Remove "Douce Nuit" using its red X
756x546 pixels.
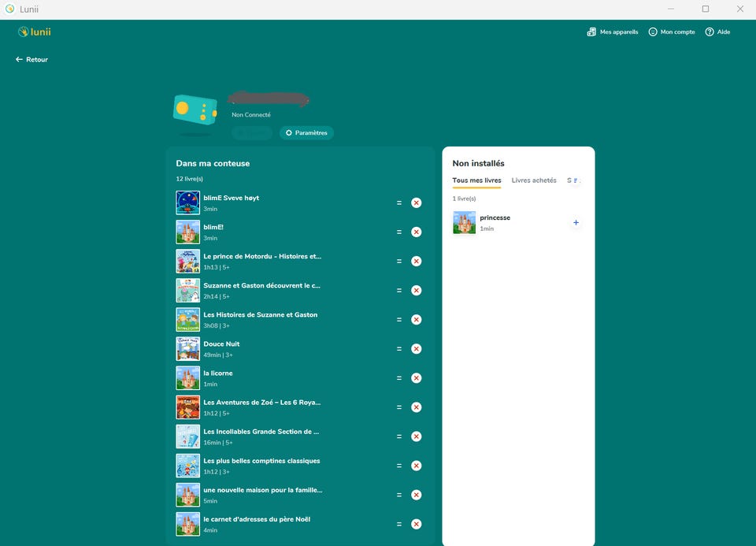pos(416,349)
